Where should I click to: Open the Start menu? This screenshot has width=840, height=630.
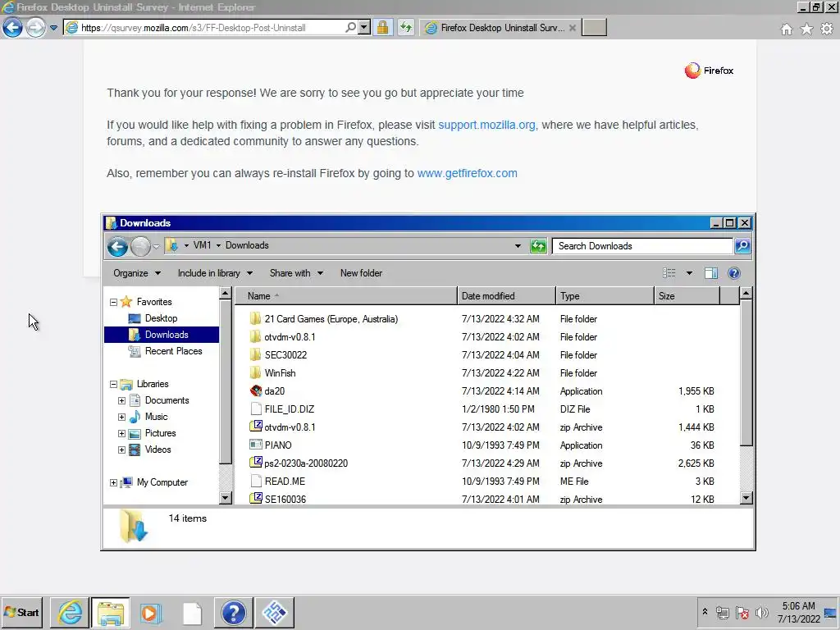tap(22, 612)
